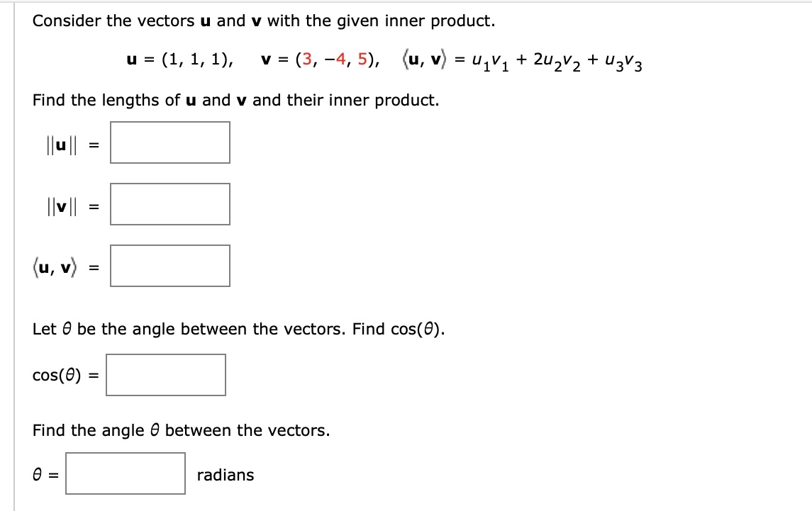Click the ||v|| answer input box
Screen dimensions: 812x511
(x=169, y=204)
